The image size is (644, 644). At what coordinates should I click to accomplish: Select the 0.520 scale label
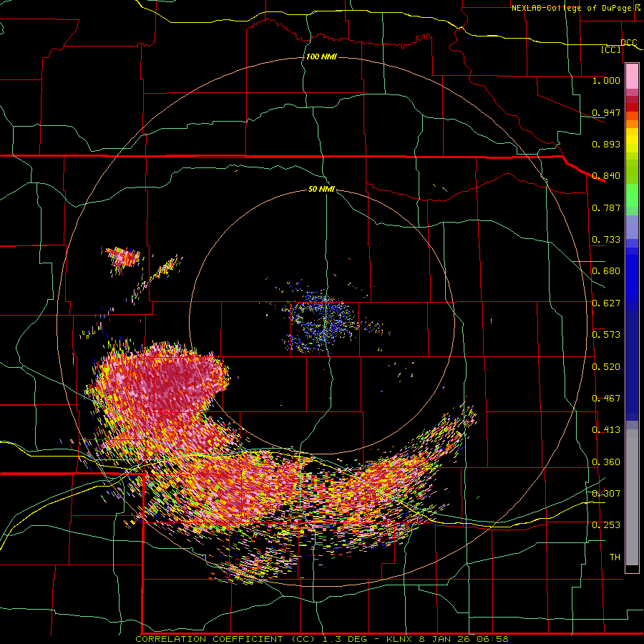coord(606,367)
